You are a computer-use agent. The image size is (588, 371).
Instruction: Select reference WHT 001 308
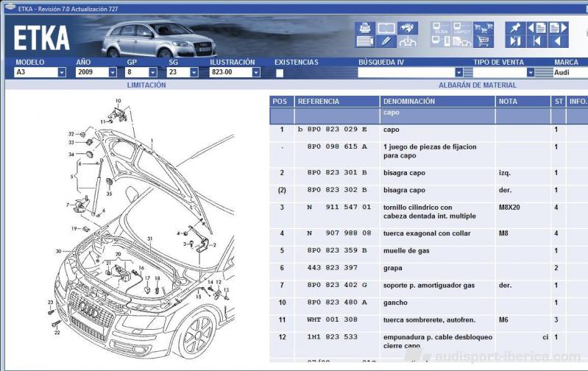pyautogui.click(x=332, y=319)
